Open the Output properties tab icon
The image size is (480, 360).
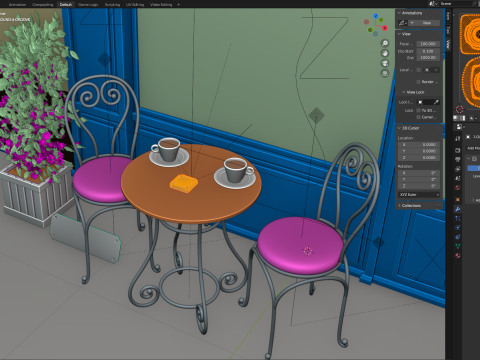458,159
